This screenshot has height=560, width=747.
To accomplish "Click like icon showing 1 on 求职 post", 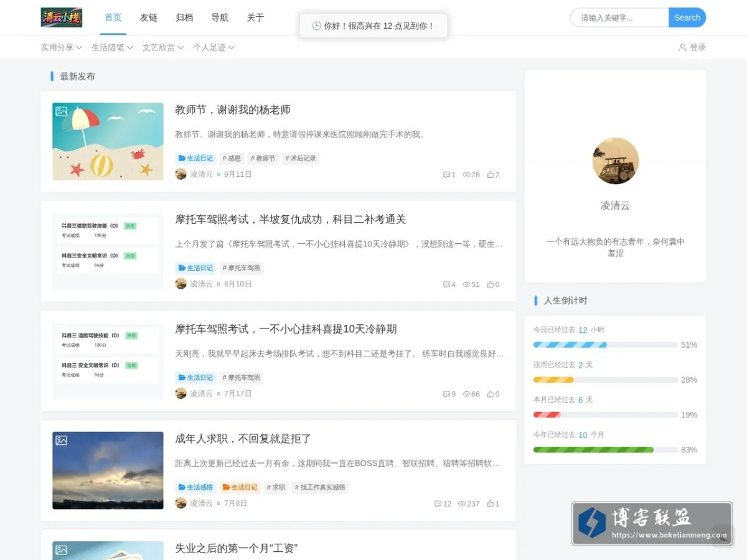I will coord(491,503).
